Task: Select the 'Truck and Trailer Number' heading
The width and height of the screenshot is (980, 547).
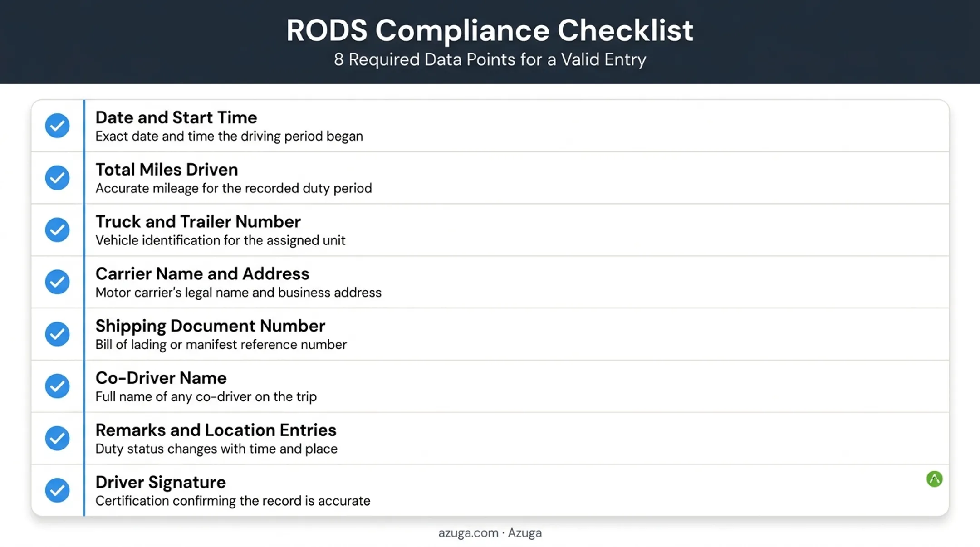Action: [198, 222]
